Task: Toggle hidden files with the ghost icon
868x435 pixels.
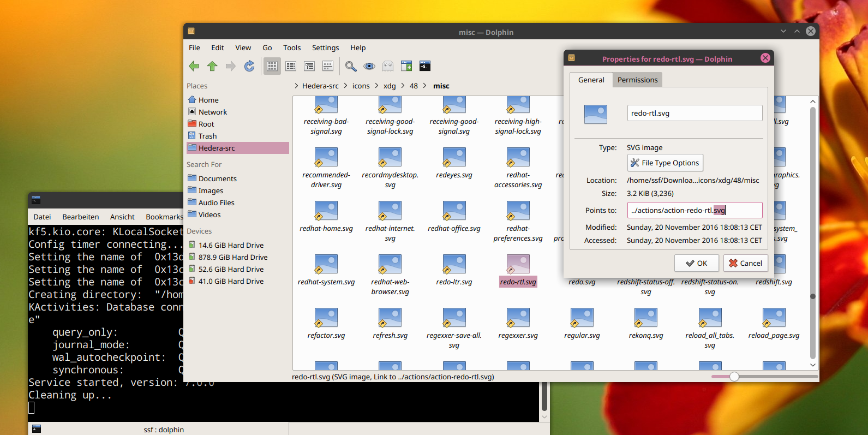Action: (388, 66)
